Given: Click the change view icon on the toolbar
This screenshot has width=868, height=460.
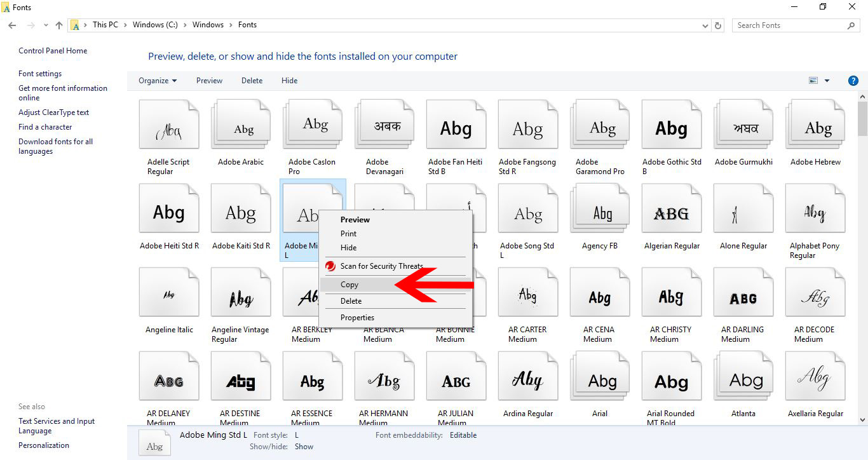Looking at the screenshot, I should (x=814, y=80).
